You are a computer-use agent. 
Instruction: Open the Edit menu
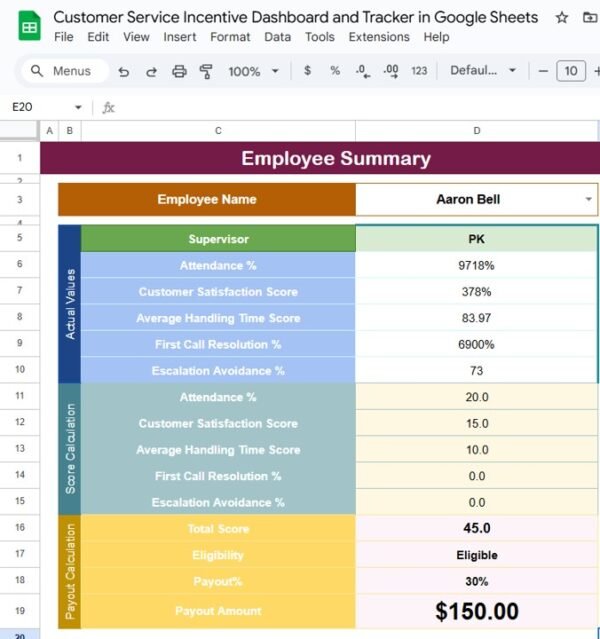pyautogui.click(x=98, y=37)
